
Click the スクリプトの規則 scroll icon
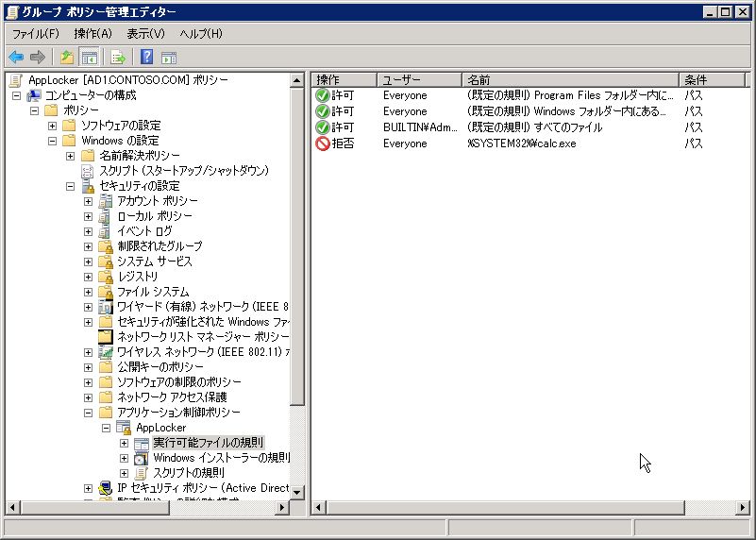point(141,473)
